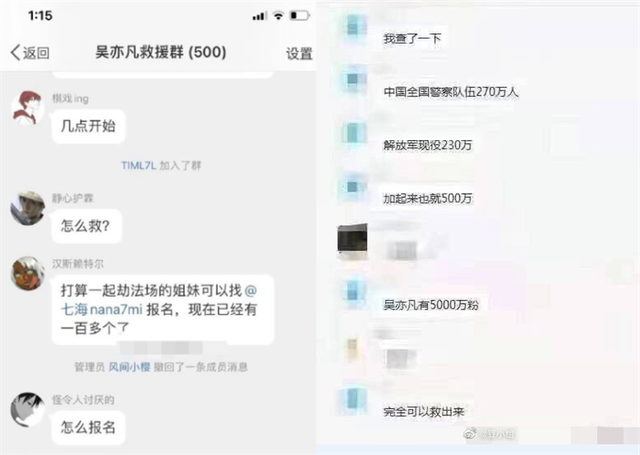The height and width of the screenshot is (455, 640).
Task: Tap the 吴亦凡有5000万粉 message
Action: click(x=431, y=304)
